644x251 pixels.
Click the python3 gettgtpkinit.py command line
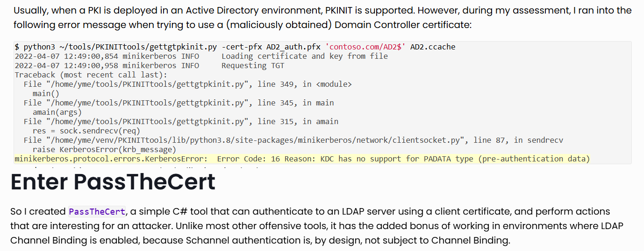tap(235, 47)
